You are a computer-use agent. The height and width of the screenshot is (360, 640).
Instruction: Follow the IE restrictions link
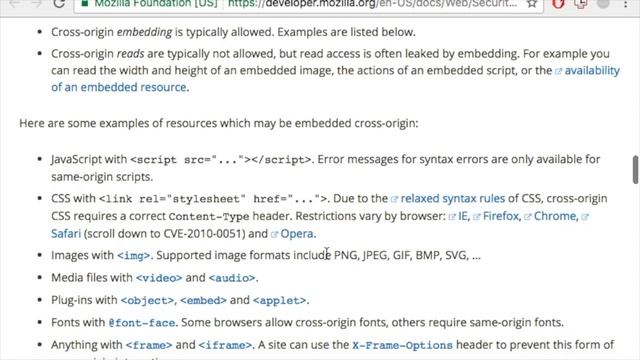[x=463, y=216]
